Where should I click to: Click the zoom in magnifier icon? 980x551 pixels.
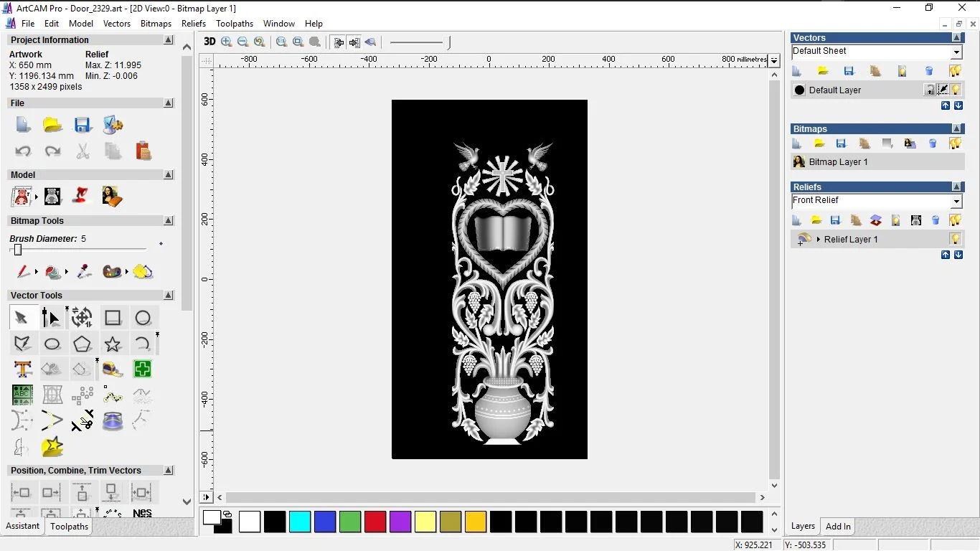pos(227,42)
